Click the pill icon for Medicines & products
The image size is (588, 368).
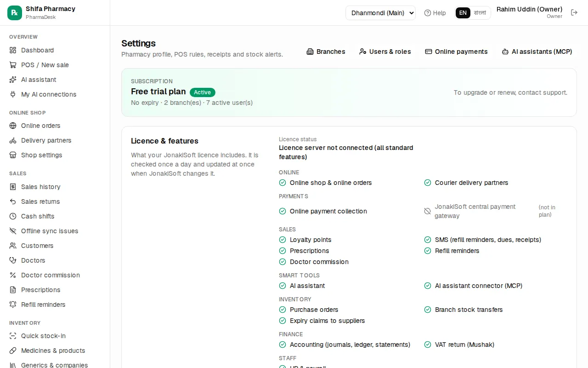click(13, 351)
